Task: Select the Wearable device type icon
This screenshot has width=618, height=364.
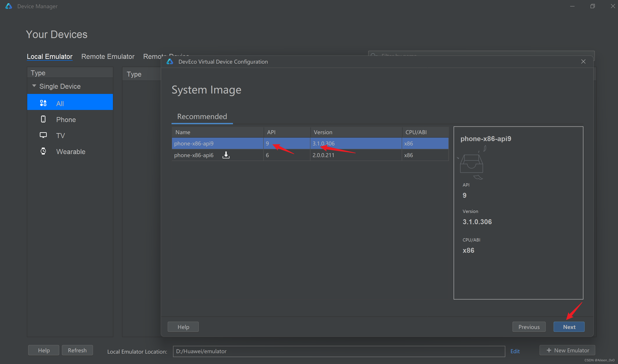Action: 43,151
